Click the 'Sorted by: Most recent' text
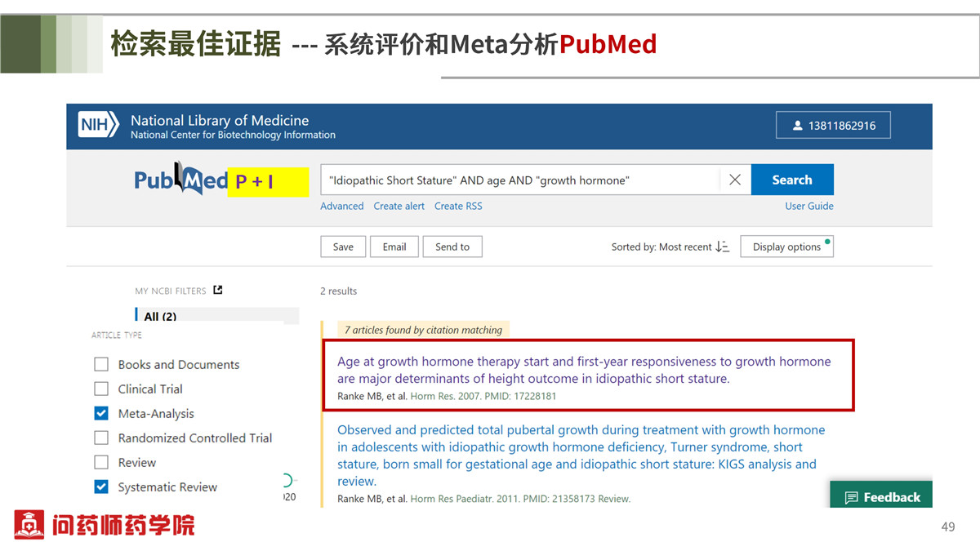 pyautogui.click(x=661, y=247)
